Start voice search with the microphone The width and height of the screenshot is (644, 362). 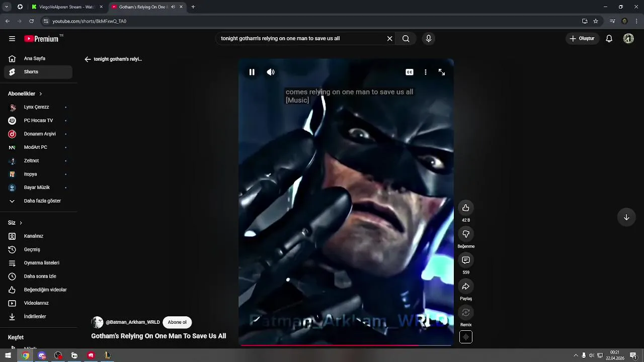(429, 39)
